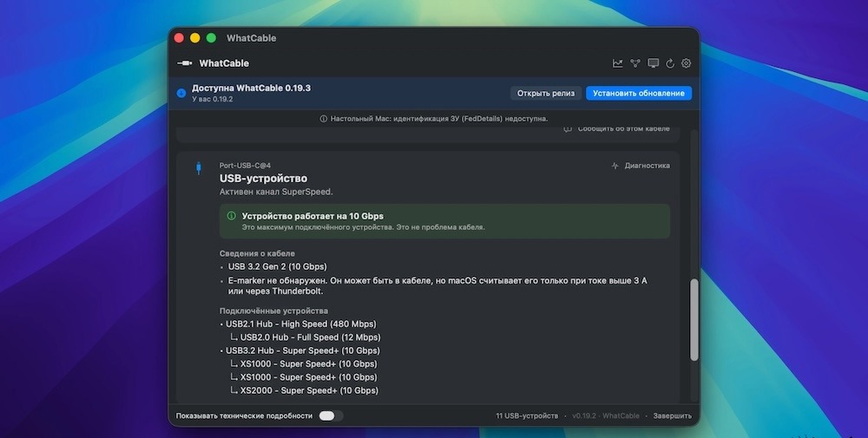Click the green zoom window button
This screenshot has width=868, height=438.
pyautogui.click(x=211, y=38)
